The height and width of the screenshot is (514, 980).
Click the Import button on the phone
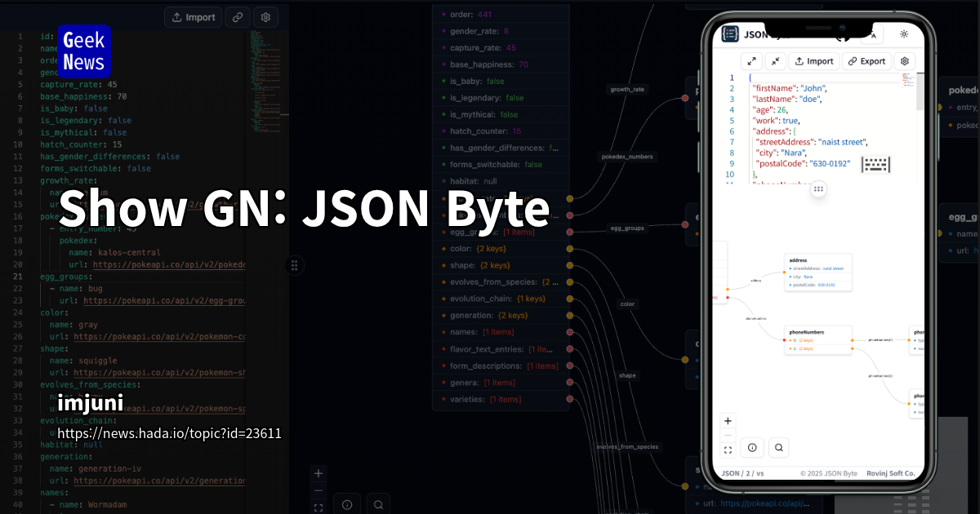coord(813,61)
